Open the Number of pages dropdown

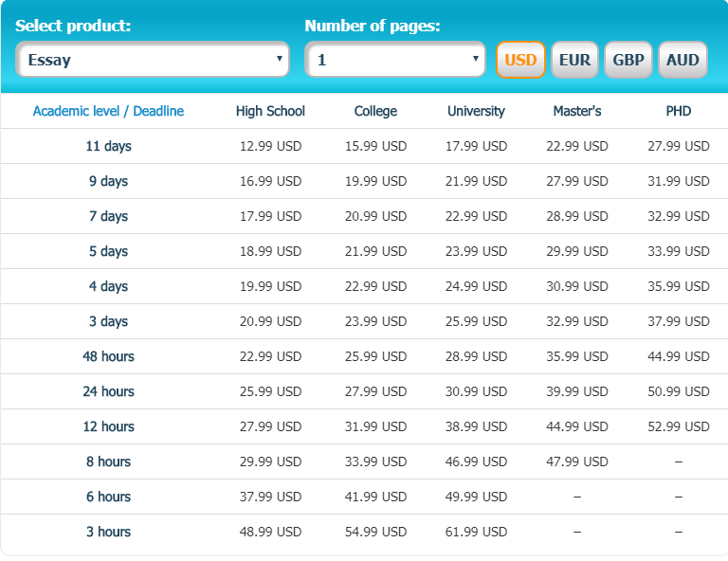point(395,60)
